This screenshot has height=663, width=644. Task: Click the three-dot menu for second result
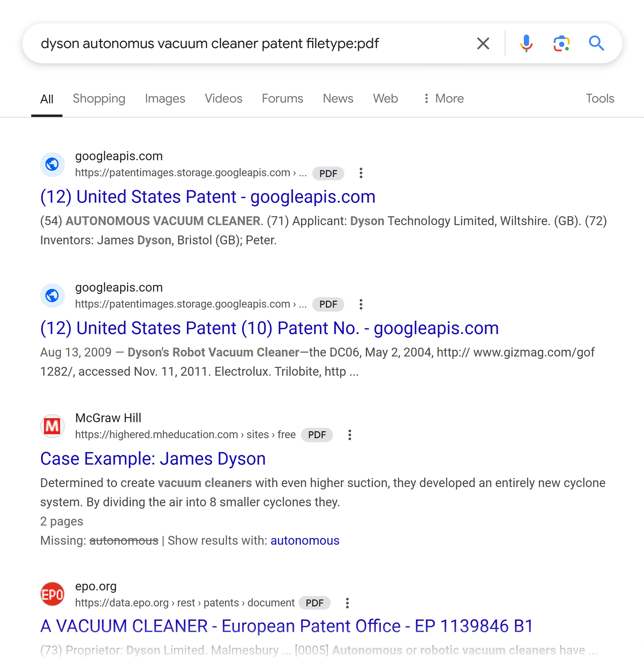[361, 304]
